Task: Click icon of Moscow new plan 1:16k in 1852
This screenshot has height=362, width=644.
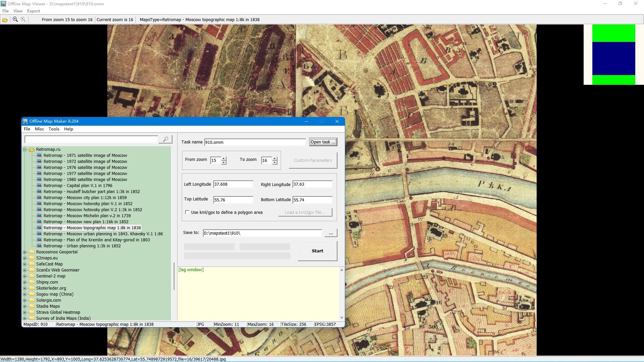Action: coord(39,222)
